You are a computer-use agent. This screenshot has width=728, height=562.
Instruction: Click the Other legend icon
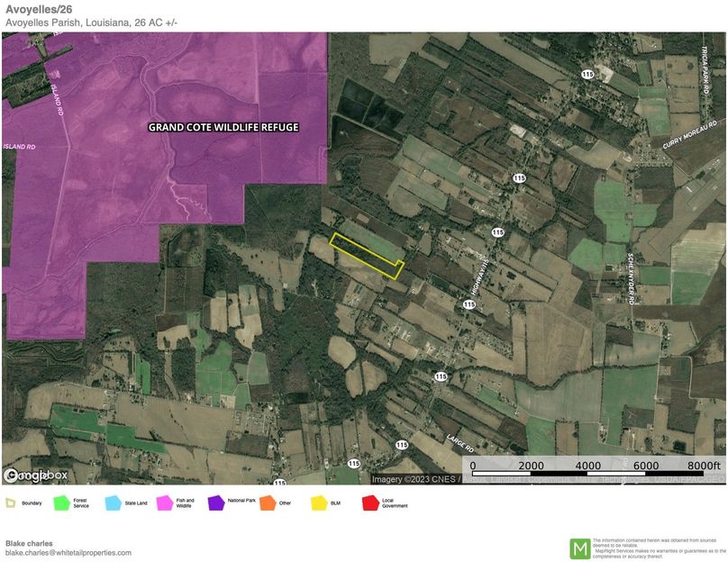[x=267, y=504]
